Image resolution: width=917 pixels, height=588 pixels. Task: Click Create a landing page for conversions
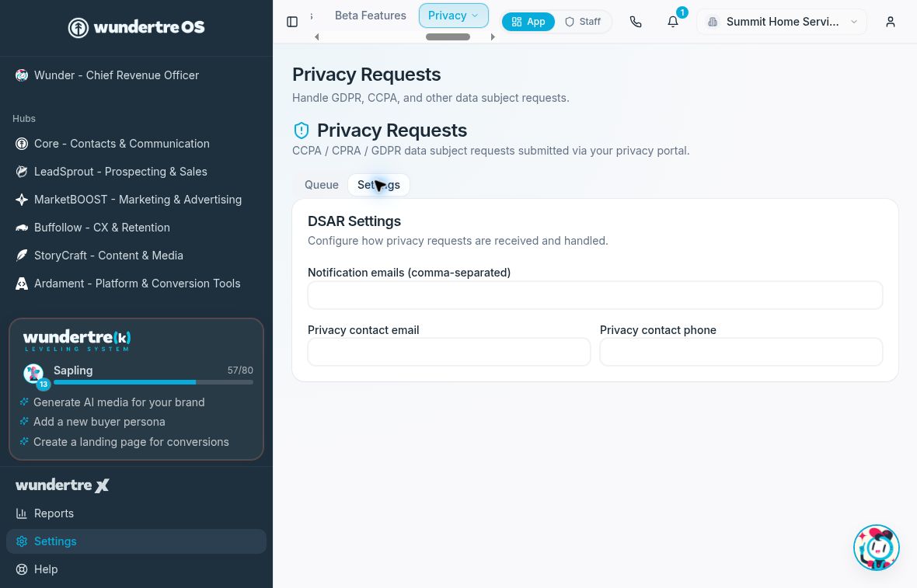(x=131, y=442)
